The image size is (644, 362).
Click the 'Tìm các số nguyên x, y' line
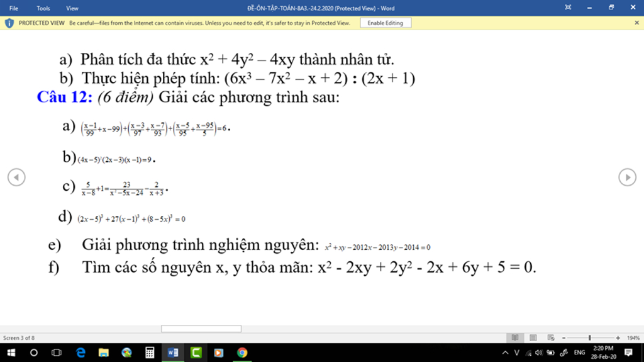pyautogui.click(x=309, y=268)
